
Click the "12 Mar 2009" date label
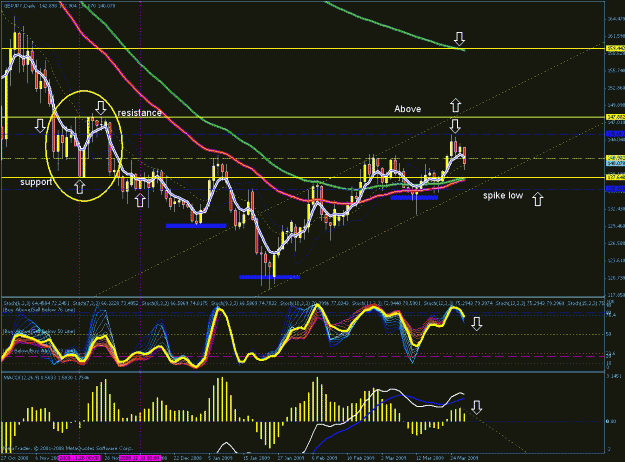click(x=429, y=458)
